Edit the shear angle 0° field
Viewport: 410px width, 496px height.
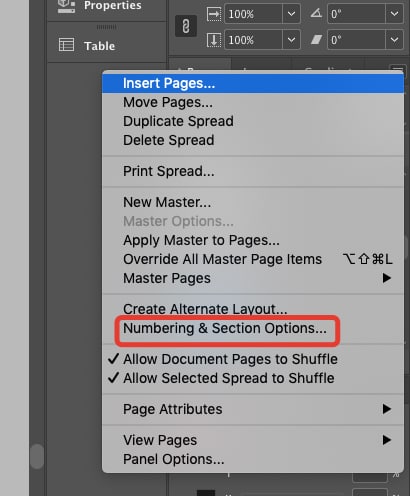click(x=356, y=40)
